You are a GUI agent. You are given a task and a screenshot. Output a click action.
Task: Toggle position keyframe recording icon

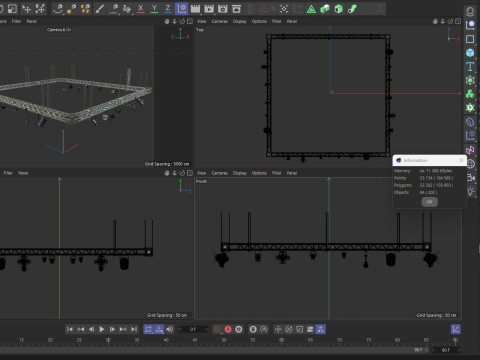[278, 329]
